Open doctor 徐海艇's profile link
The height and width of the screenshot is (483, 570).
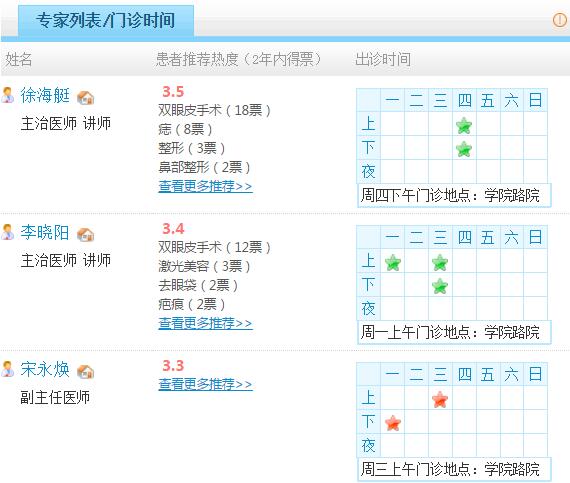(45, 96)
